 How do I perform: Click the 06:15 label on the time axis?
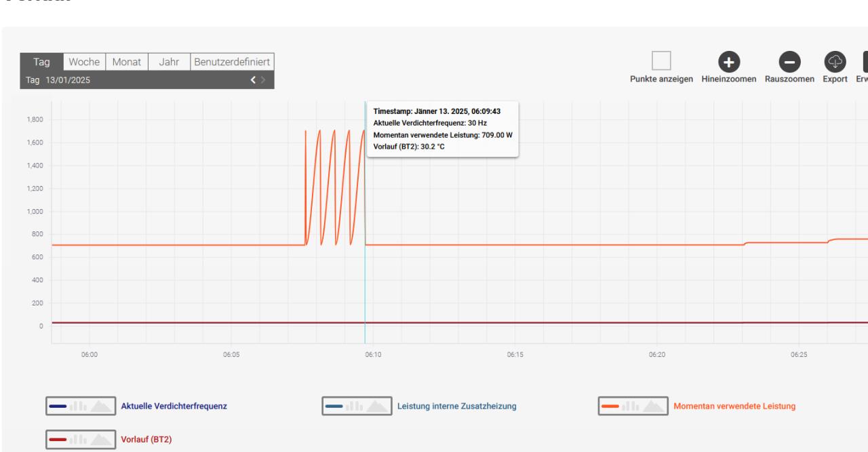pyautogui.click(x=515, y=354)
